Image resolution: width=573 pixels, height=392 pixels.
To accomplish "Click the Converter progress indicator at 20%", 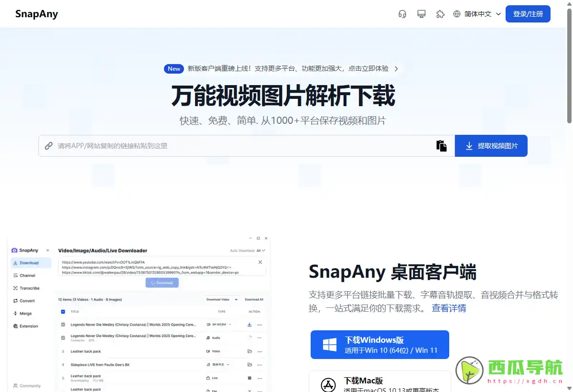I will [83, 340].
